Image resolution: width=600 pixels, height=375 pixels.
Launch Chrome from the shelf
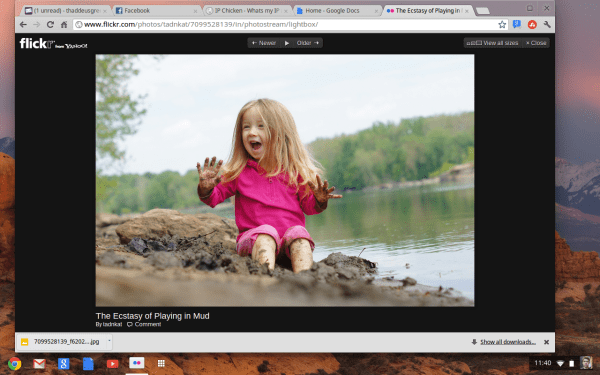(x=15, y=364)
